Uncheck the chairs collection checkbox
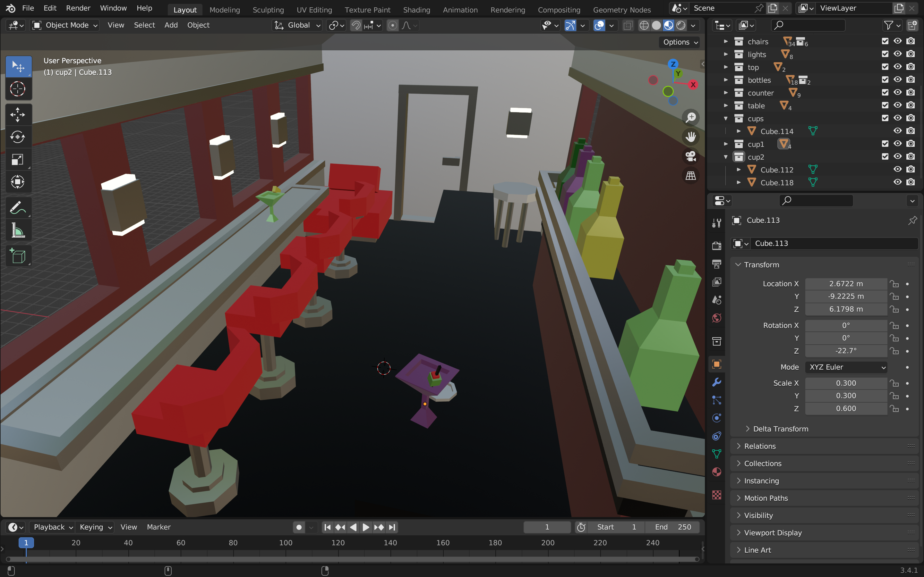Image resolution: width=924 pixels, height=577 pixels. tap(885, 41)
